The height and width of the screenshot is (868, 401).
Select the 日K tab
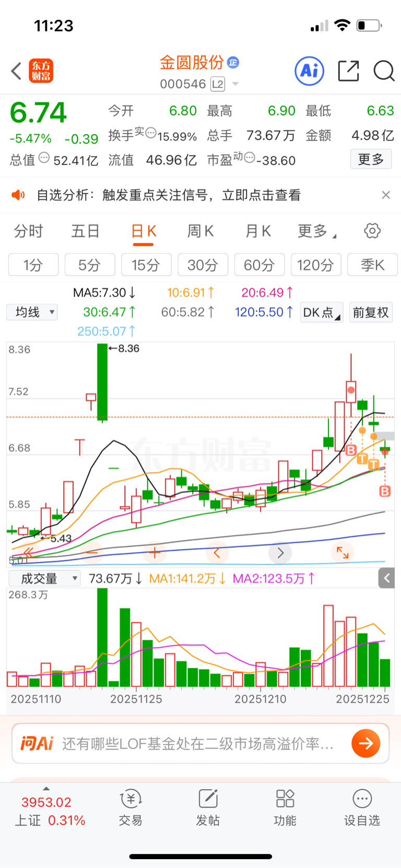[144, 231]
